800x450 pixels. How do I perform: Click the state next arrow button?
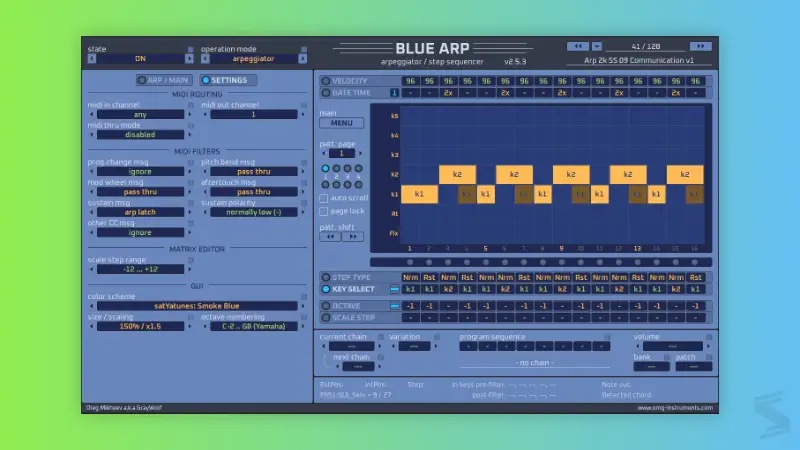[x=189, y=59]
